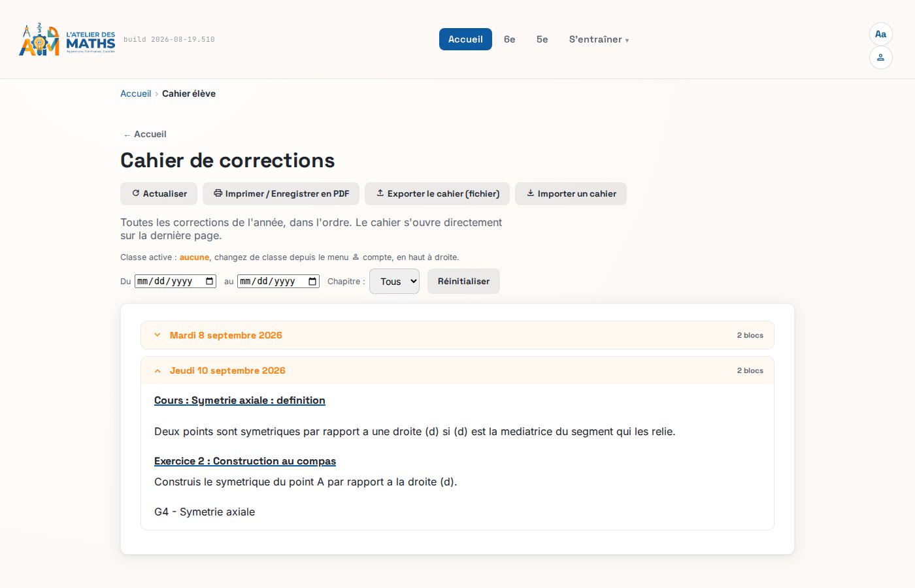915x588 pixels.
Task: Switch to the 5e nav tab
Action: [542, 39]
